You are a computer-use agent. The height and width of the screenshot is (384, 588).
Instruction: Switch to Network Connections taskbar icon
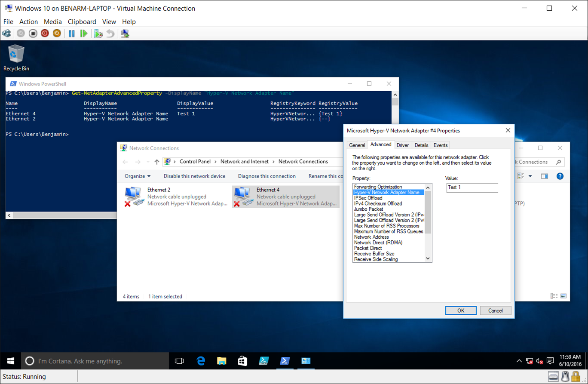click(306, 361)
